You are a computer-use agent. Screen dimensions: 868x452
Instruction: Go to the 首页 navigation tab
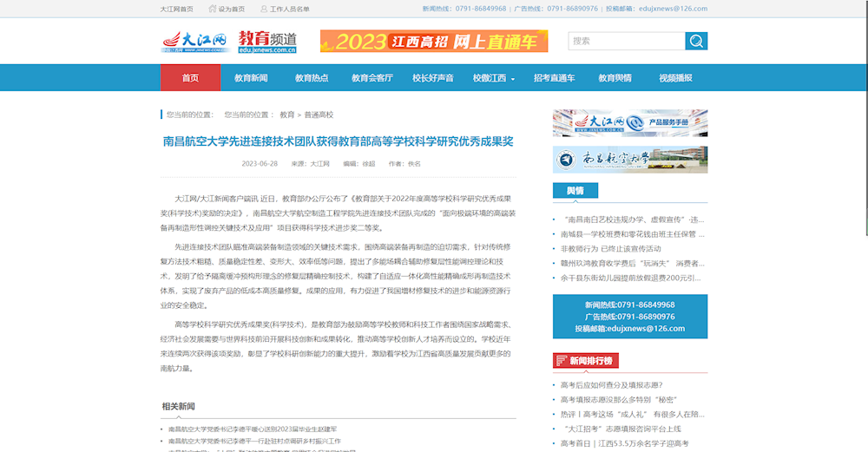coord(190,78)
